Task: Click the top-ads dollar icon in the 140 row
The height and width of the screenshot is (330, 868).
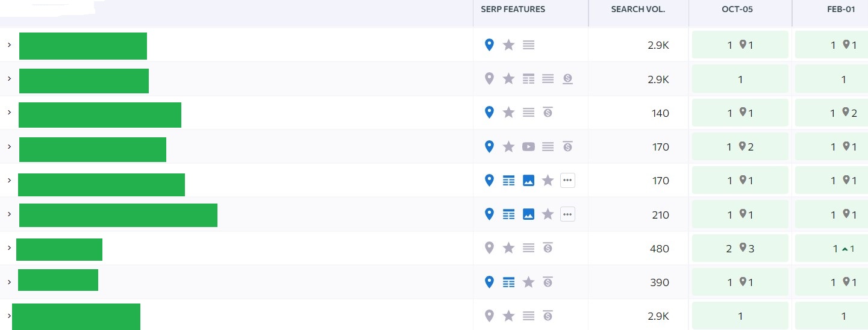Action: (x=548, y=112)
